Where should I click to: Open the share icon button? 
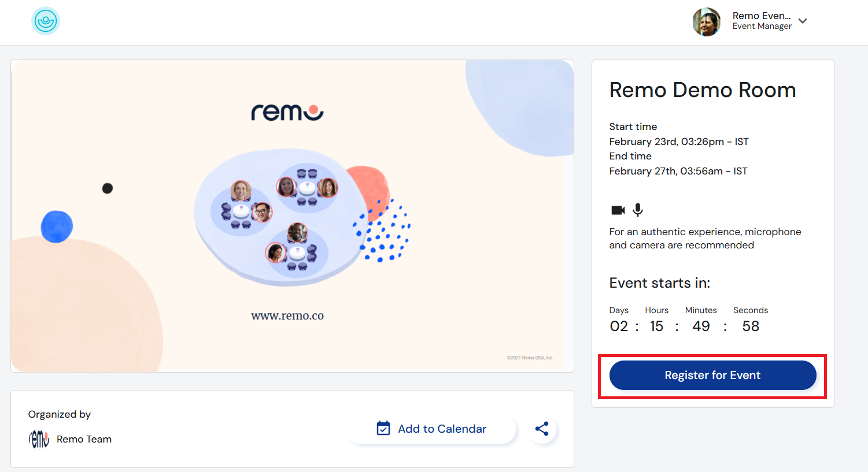click(542, 429)
